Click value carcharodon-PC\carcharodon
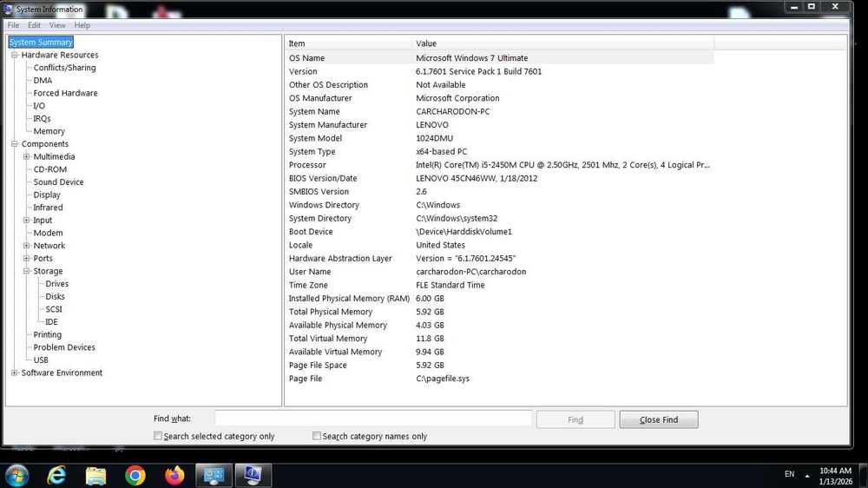The height and width of the screenshot is (488, 868). [471, 272]
